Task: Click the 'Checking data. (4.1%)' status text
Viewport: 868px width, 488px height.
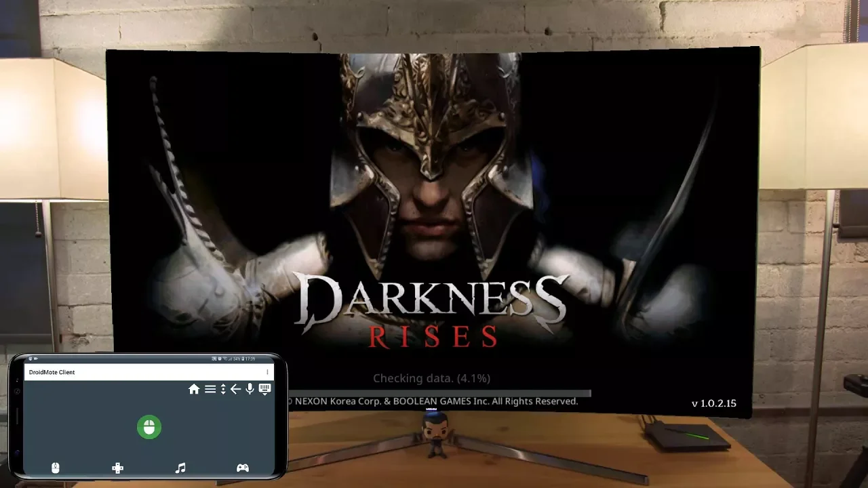Action: point(432,378)
